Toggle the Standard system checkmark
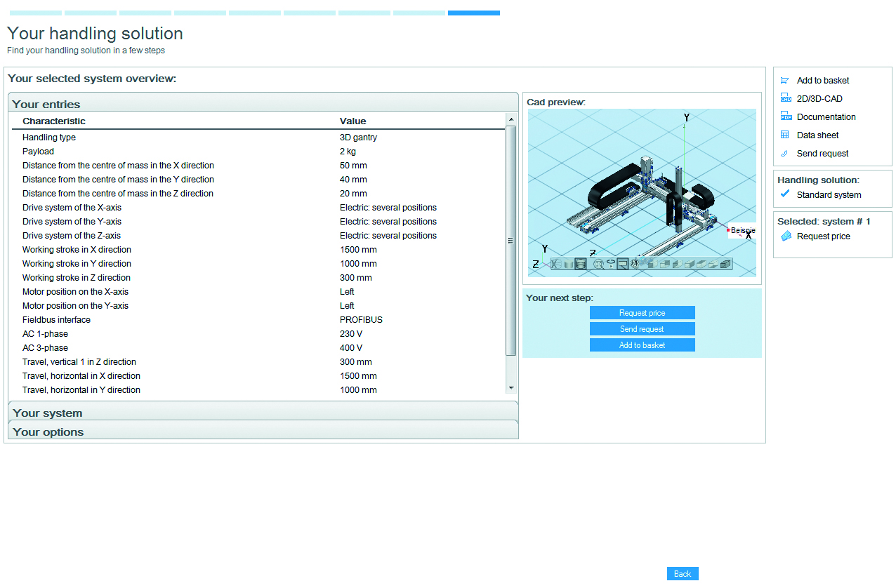 tap(785, 194)
